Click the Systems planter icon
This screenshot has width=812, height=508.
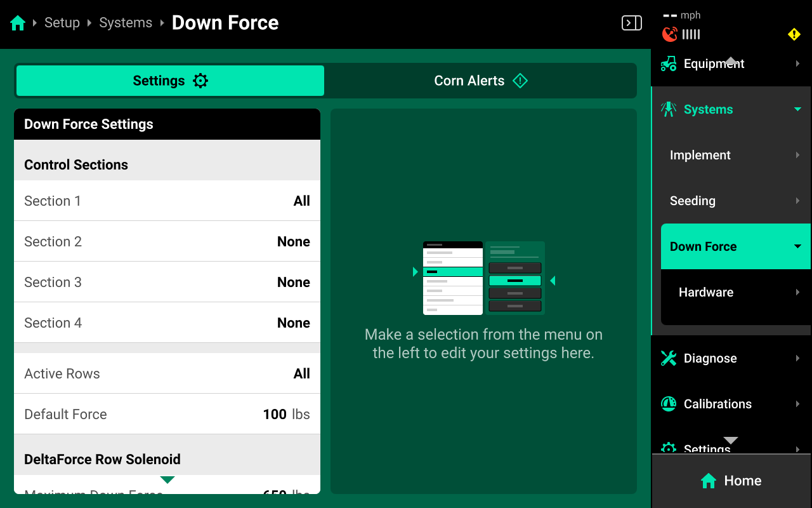pyautogui.click(x=669, y=109)
